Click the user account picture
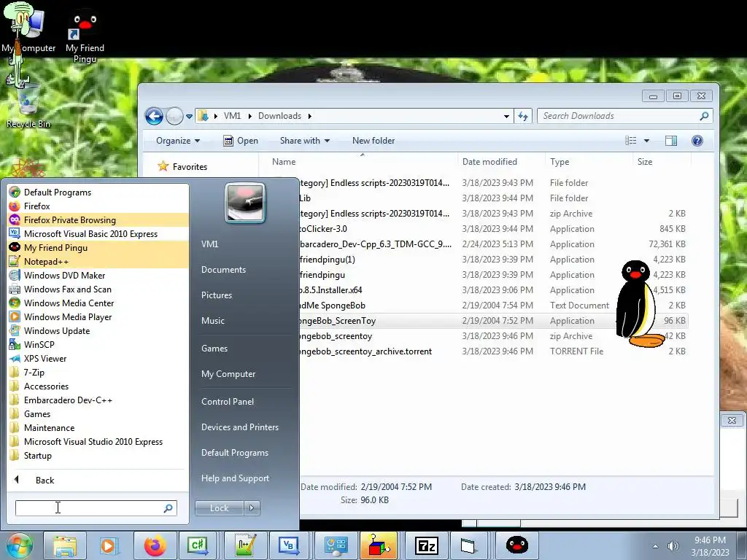Viewport: 747px width, 560px height. pos(245,203)
